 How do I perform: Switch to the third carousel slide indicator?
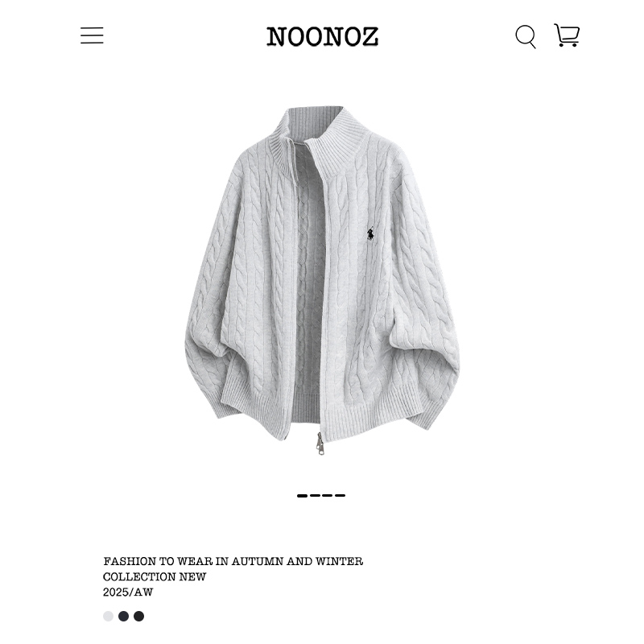328,496
